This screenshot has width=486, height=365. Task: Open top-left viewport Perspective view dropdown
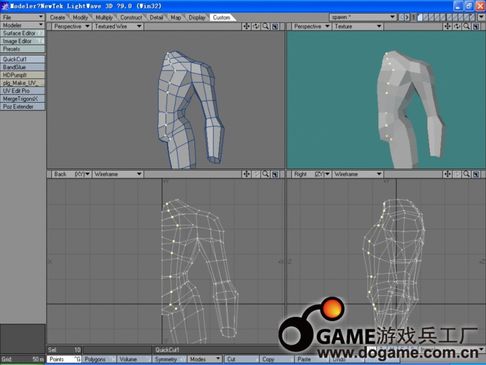71,26
